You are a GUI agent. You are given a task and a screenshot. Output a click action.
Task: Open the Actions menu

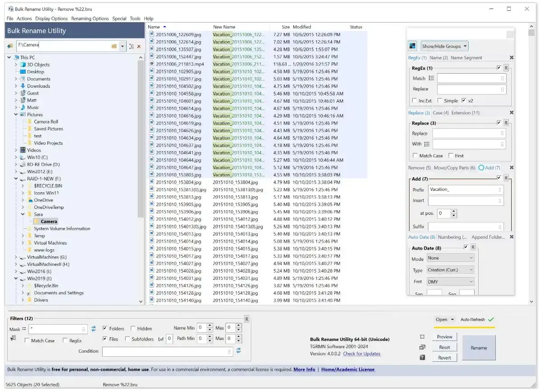tap(24, 19)
